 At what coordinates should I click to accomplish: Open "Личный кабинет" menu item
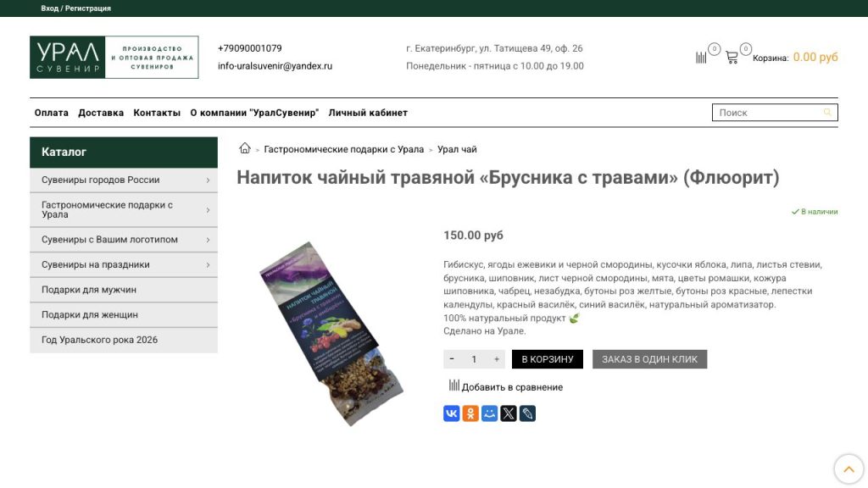pyautogui.click(x=368, y=113)
